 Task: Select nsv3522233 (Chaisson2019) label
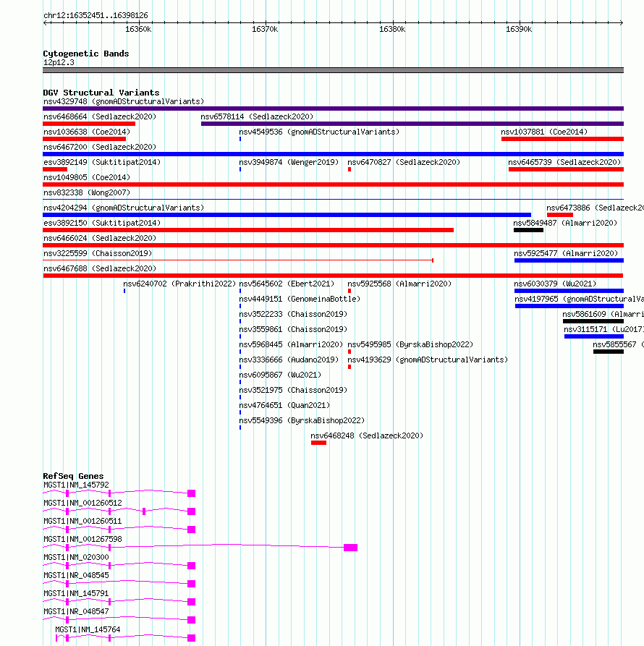point(293,315)
